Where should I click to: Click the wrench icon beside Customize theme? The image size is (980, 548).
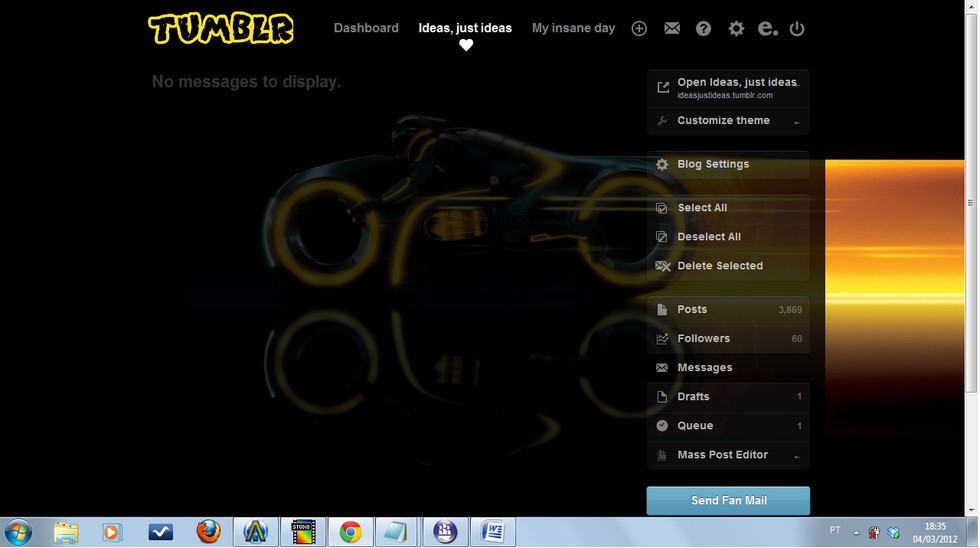(662, 121)
